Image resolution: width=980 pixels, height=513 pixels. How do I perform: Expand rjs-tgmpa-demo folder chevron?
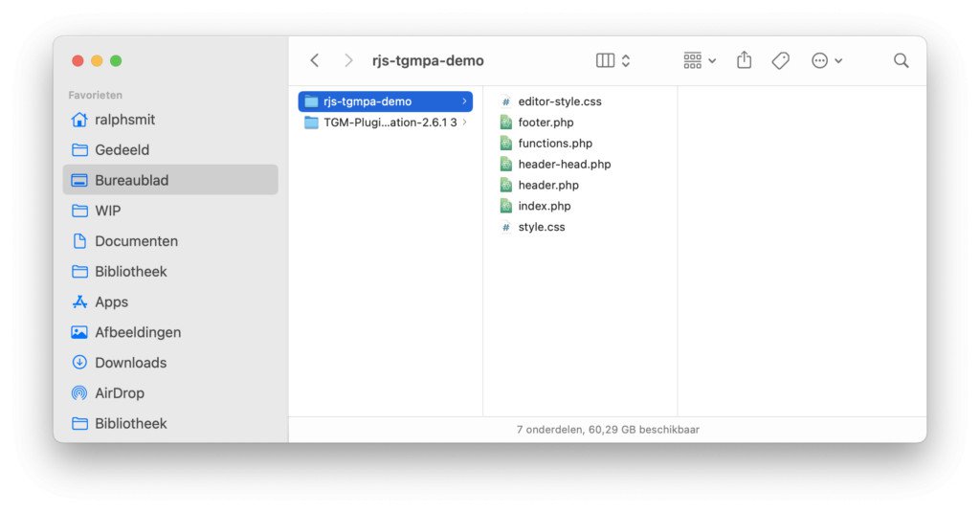point(464,101)
